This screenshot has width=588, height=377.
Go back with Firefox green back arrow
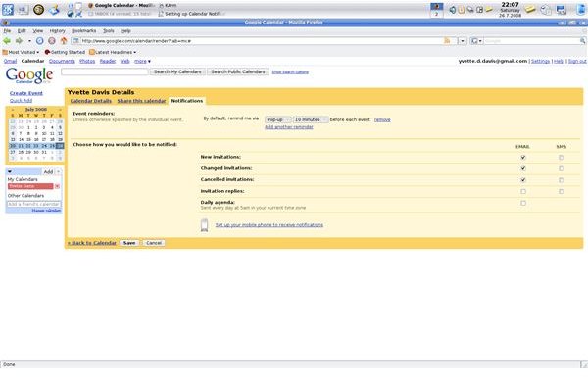(7, 40)
